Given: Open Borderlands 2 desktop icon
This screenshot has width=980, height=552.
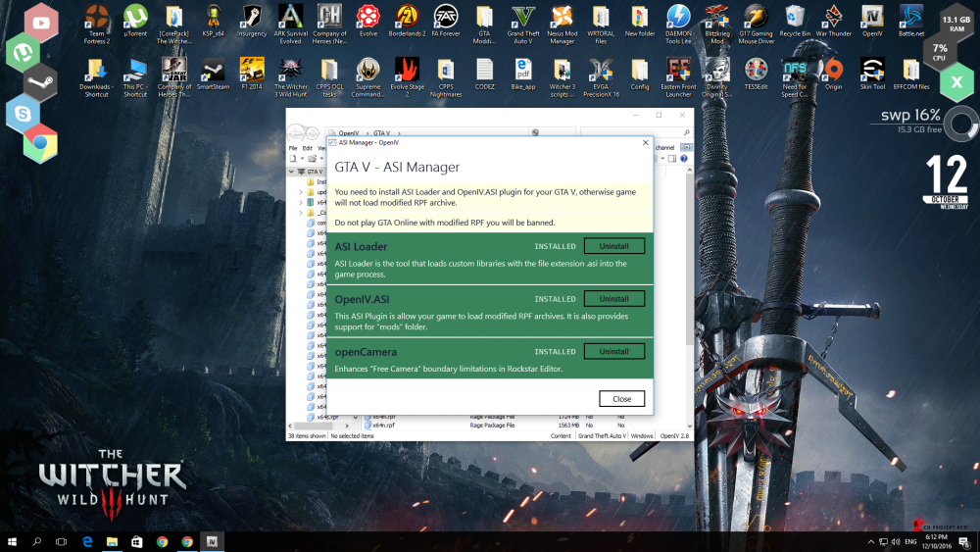Looking at the screenshot, I should pos(407,22).
